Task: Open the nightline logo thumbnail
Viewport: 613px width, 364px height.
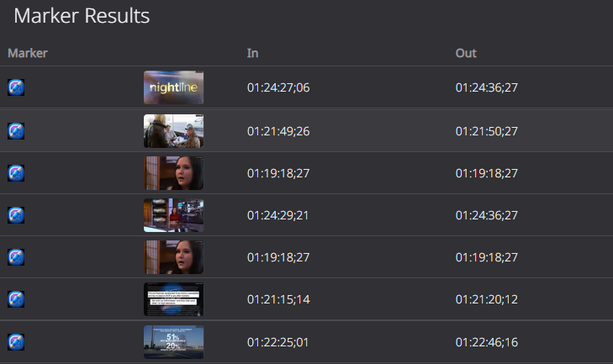Action: (173, 87)
